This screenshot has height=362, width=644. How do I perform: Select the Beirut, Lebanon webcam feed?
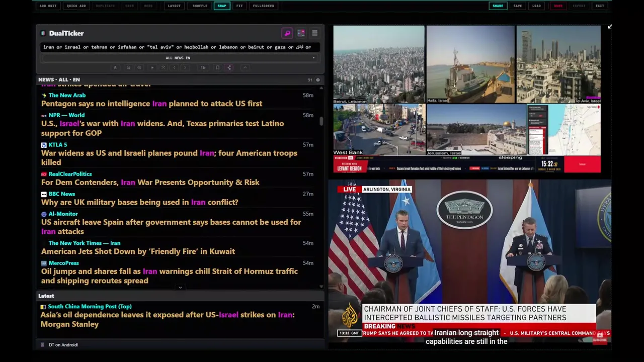tap(379, 64)
